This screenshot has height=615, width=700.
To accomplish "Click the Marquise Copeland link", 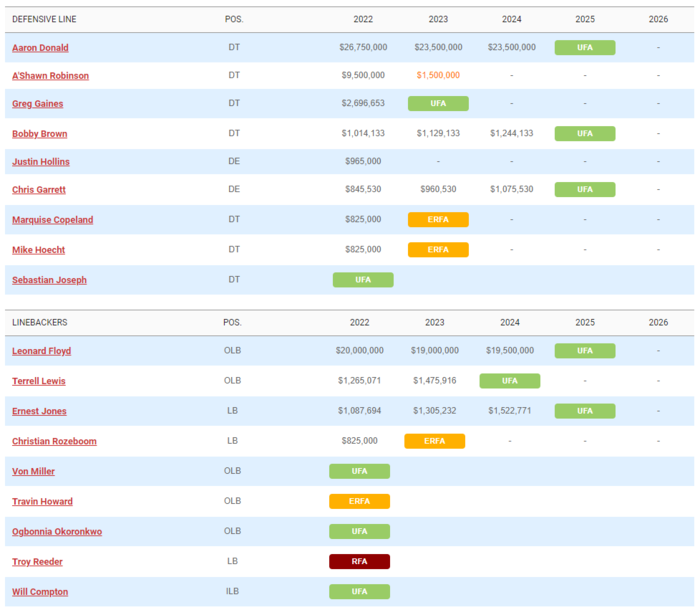I will 53,220.
